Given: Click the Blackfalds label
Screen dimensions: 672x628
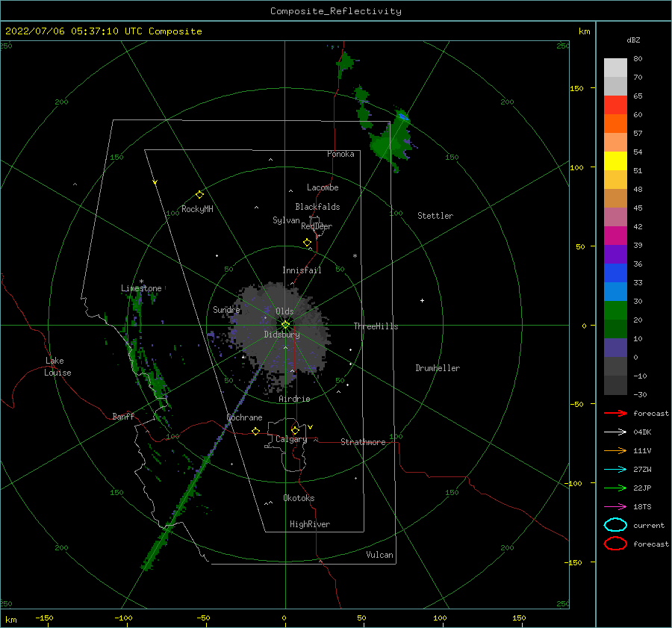Looking at the screenshot, I should pos(317,207).
